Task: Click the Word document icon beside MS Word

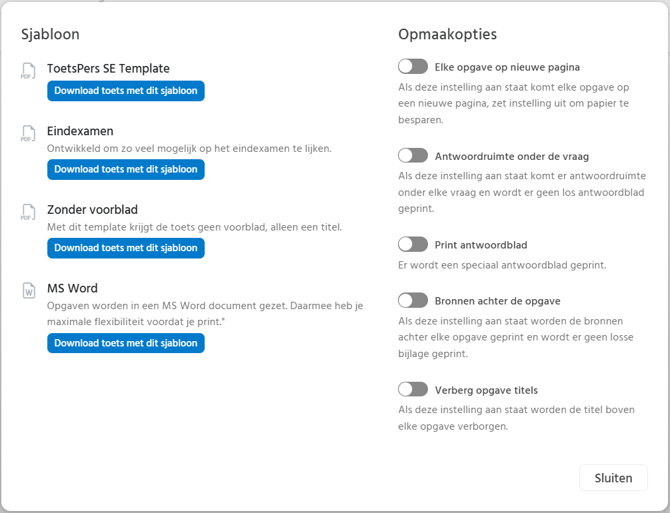Action: coord(27,291)
